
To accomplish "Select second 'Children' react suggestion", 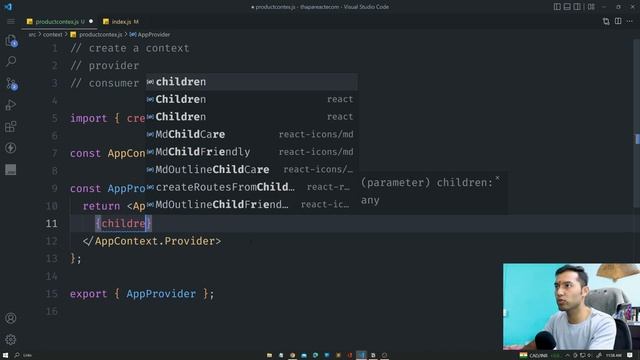I will pos(252,117).
